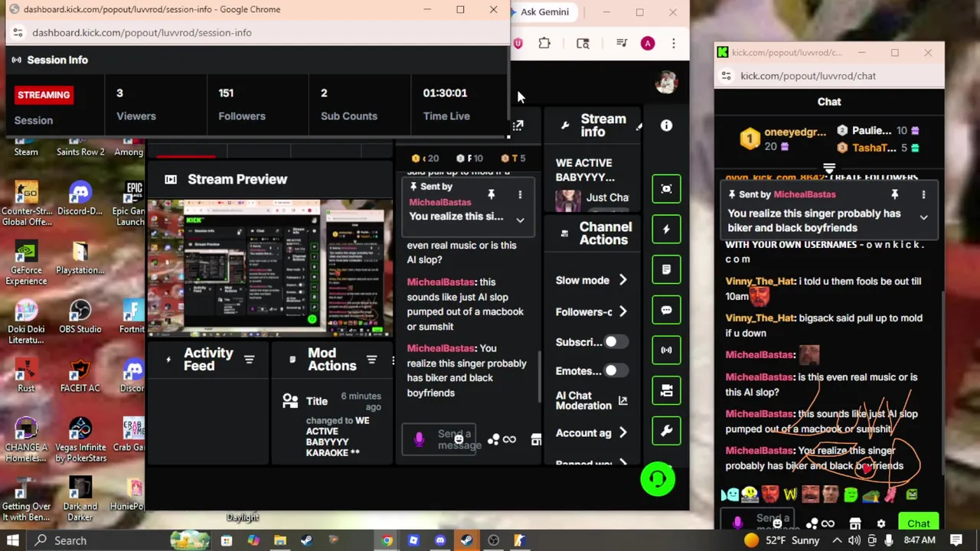The height and width of the screenshot is (551, 980).
Task: Click the green headset support button
Action: (658, 479)
